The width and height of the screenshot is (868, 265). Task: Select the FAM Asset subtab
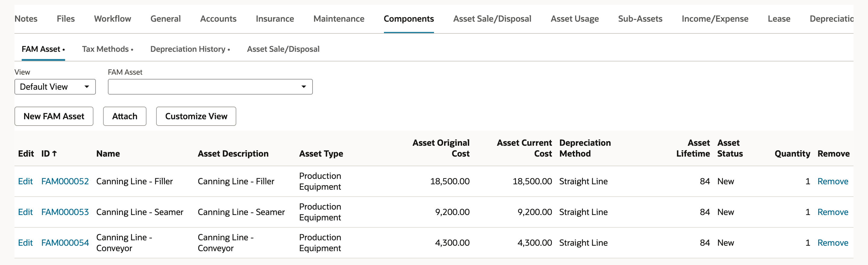(x=43, y=49)
